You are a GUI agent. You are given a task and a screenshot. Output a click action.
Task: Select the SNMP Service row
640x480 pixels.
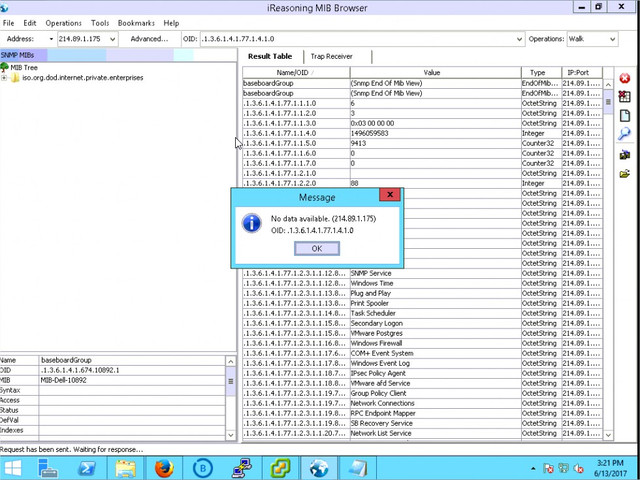(422, 273)
